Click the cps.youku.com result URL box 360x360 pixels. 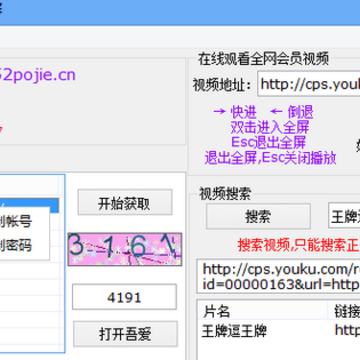tap(279, 276)
